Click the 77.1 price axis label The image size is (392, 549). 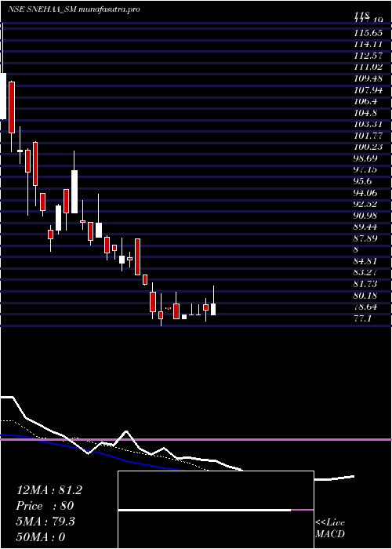click(x=362, y=318)
